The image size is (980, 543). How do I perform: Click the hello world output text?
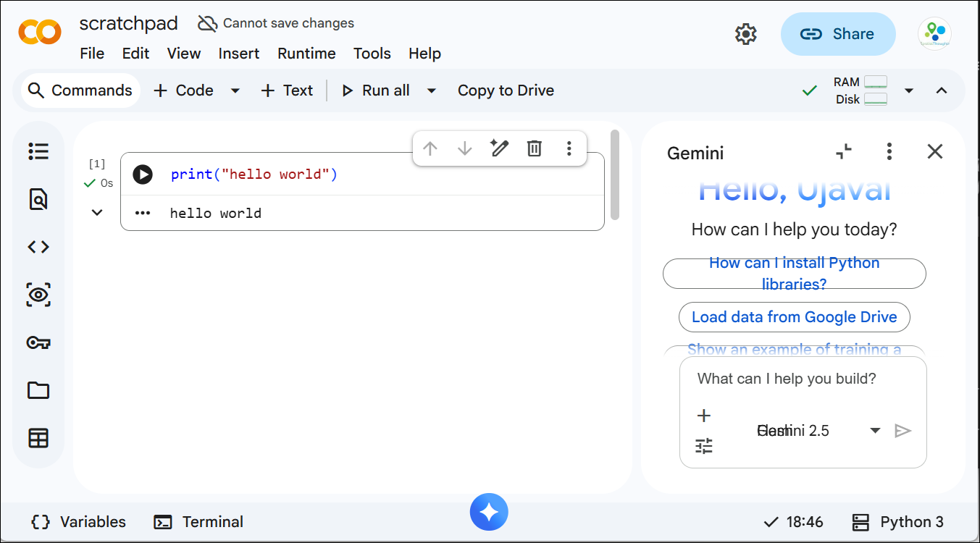[216, 213]
